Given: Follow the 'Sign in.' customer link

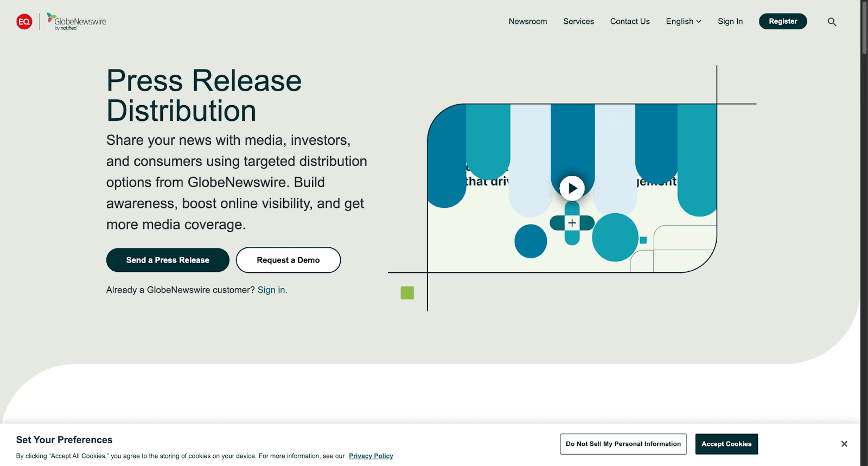Looking at the screenshot, I should pyautogui.click(x=272, y=290).
